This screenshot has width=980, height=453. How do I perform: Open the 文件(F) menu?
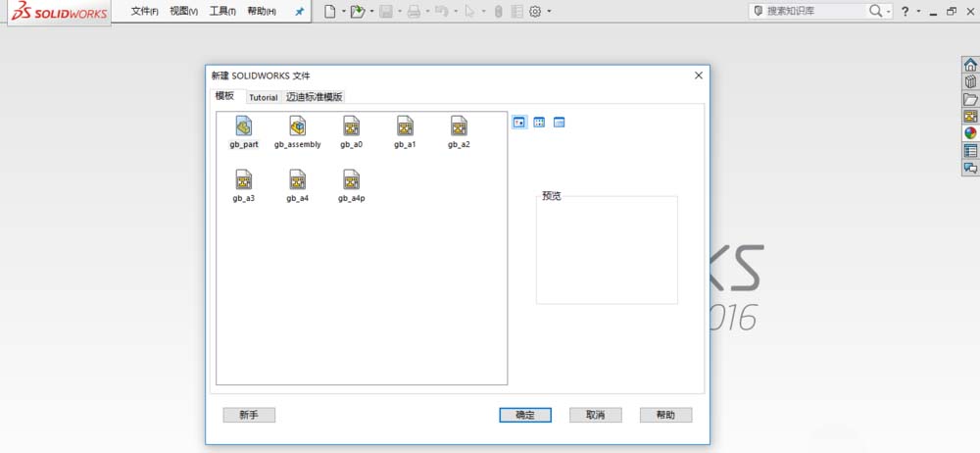coord(144,11)
